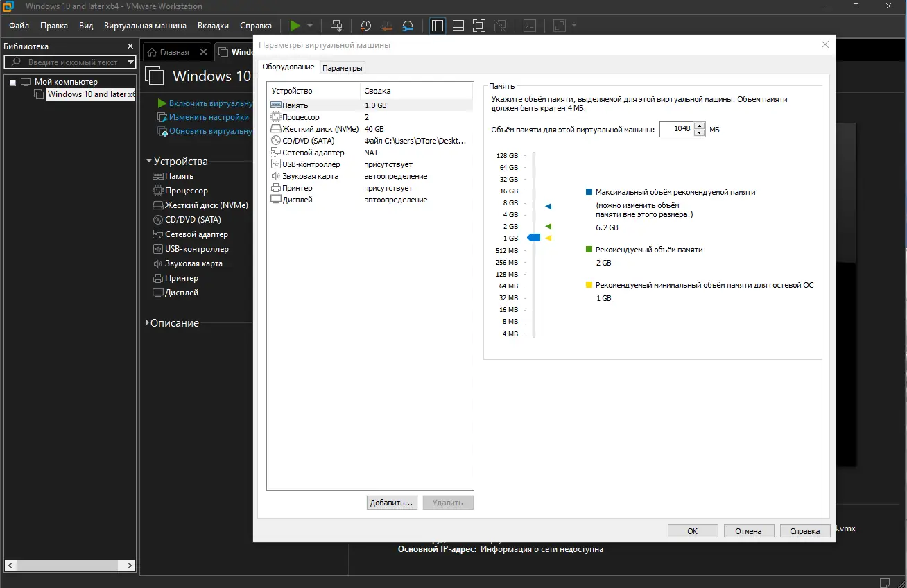This screenshot has height=588, width=907.
Task: Enter full screen mode via toolbar icon
Action: click(479, 26)
